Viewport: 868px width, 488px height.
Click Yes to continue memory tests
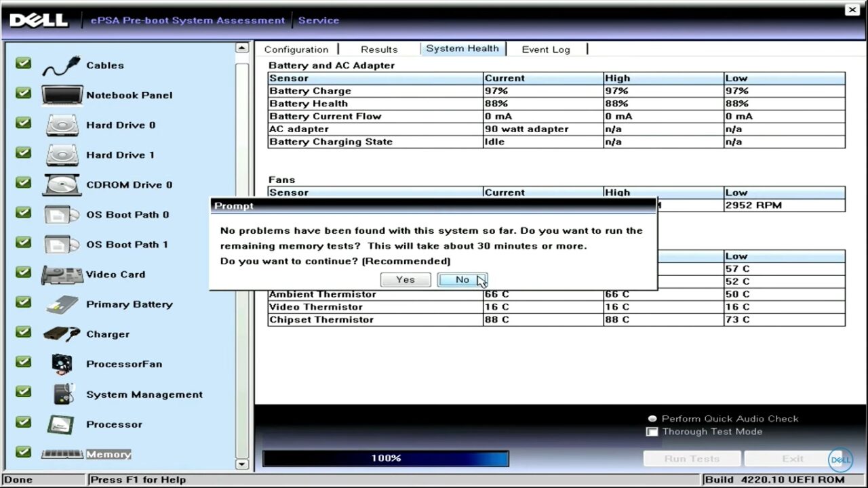tap(406, 280)
